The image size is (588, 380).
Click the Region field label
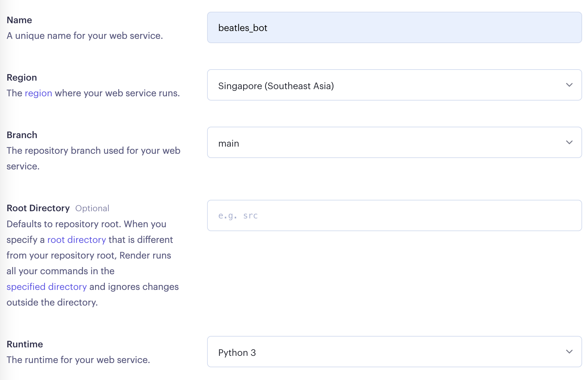click(x=22, y=77)
